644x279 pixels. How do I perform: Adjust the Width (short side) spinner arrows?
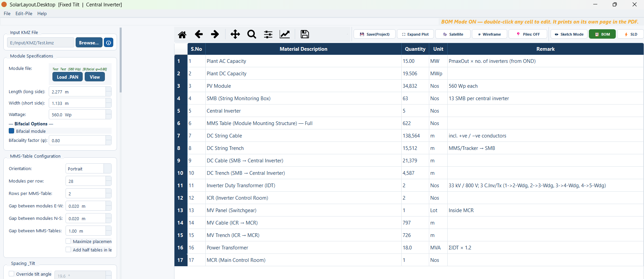pos(109,103)
